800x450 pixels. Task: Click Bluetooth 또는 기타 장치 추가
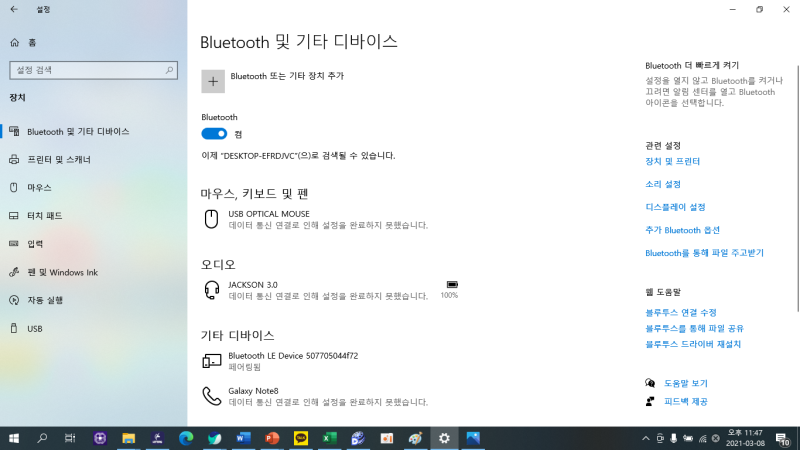(x=287, y=76)
